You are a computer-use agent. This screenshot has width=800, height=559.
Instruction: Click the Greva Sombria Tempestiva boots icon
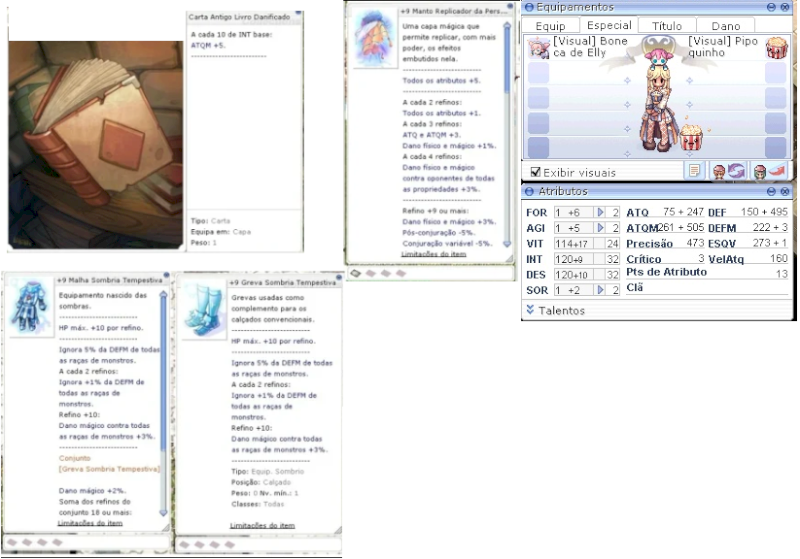click(x=203, y=310)
